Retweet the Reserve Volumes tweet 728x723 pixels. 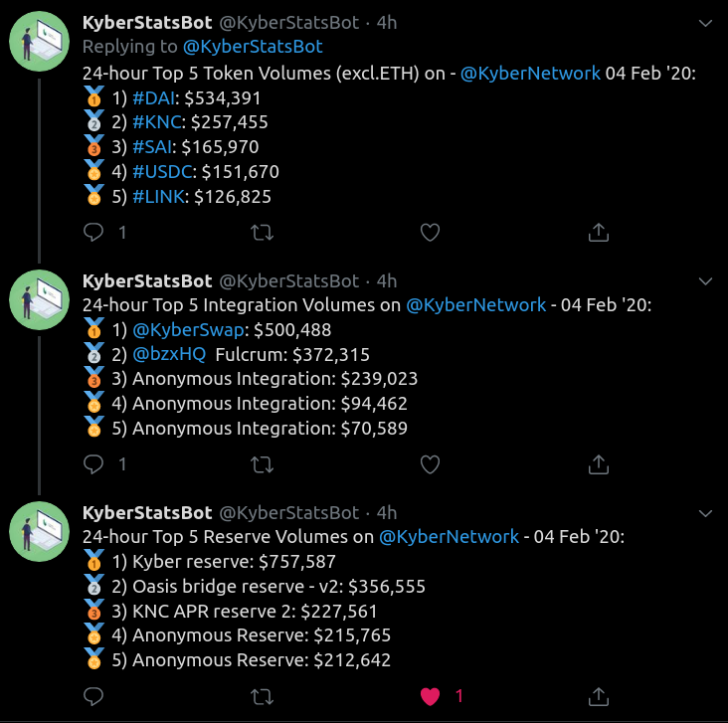262,696
